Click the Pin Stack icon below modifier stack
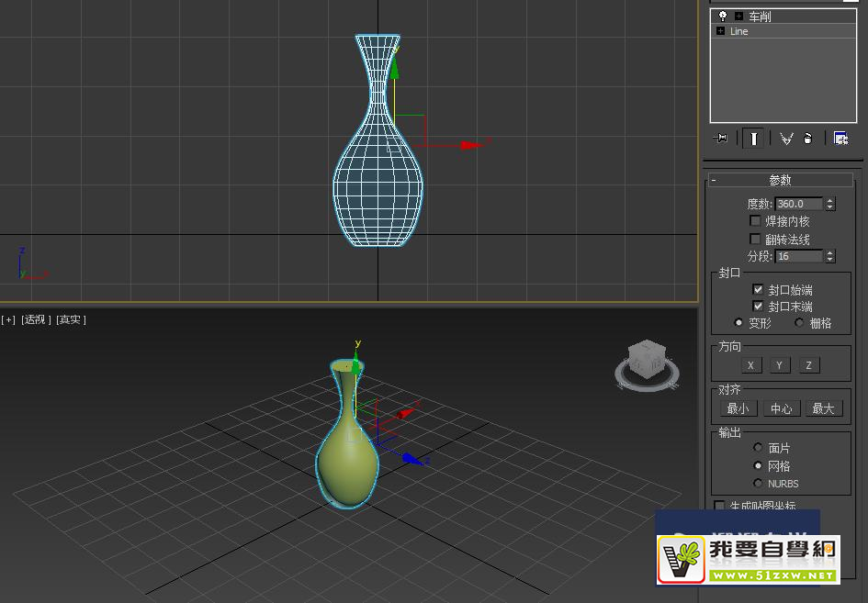 click(x=720, y=138)
